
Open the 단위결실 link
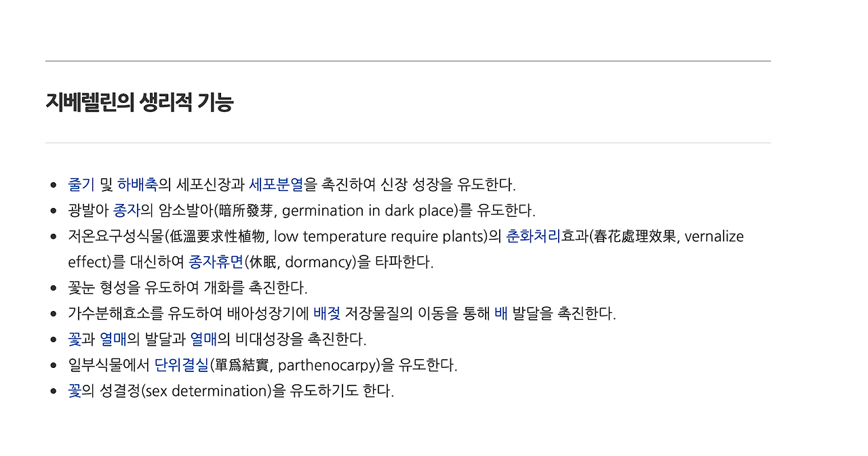point(182,366)
